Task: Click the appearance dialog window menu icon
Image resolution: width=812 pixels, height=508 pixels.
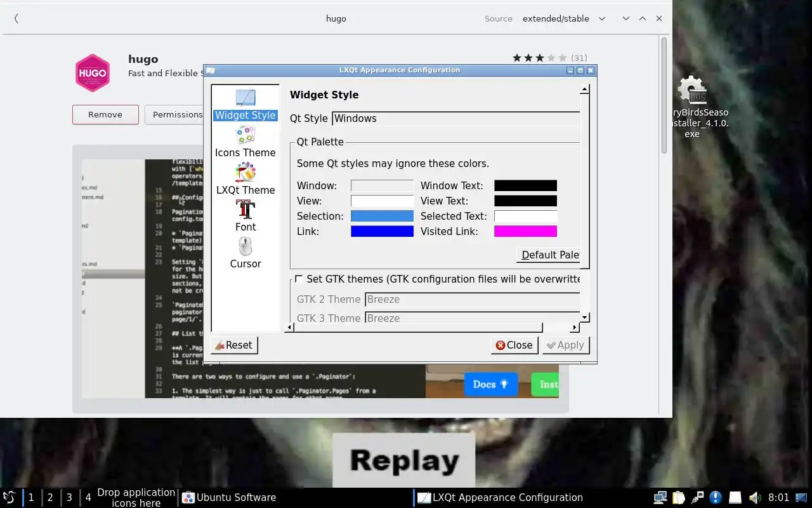Action: pyautogui.click(x=211, y=70)
